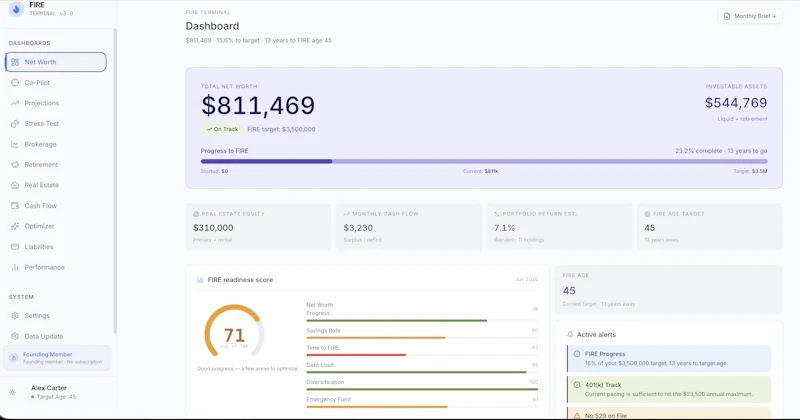The width and height of the screenshot is (800, 420).
Task: Click the FIRE Age Target card icon
Action: click(647, 214)
